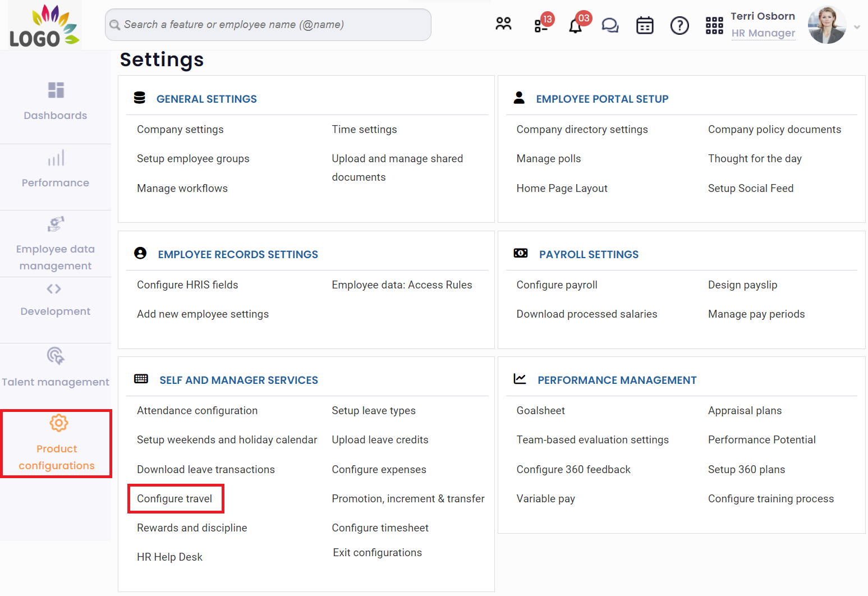The width and height of the screenshot is (868, 596).
Task: Open the tasks icon with 13 badge
Action: 541,25
